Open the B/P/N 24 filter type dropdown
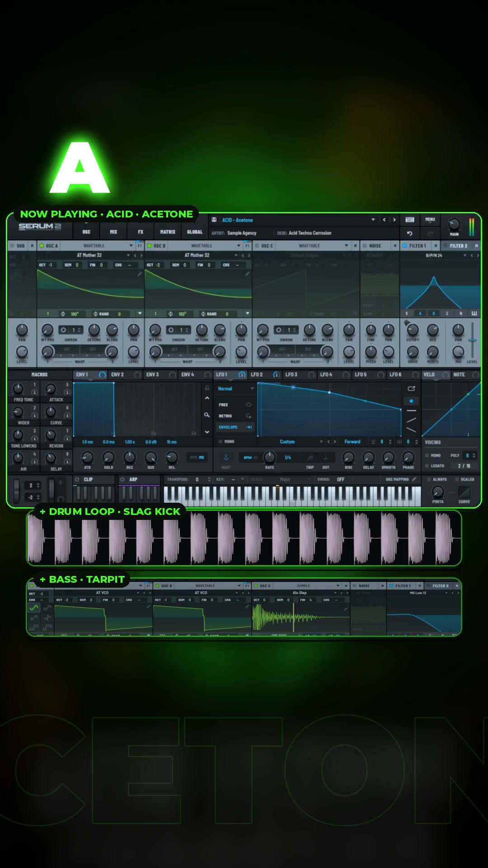Image resolution: width=488 pixels, height=868 pixels. click(x=465, y=255)
